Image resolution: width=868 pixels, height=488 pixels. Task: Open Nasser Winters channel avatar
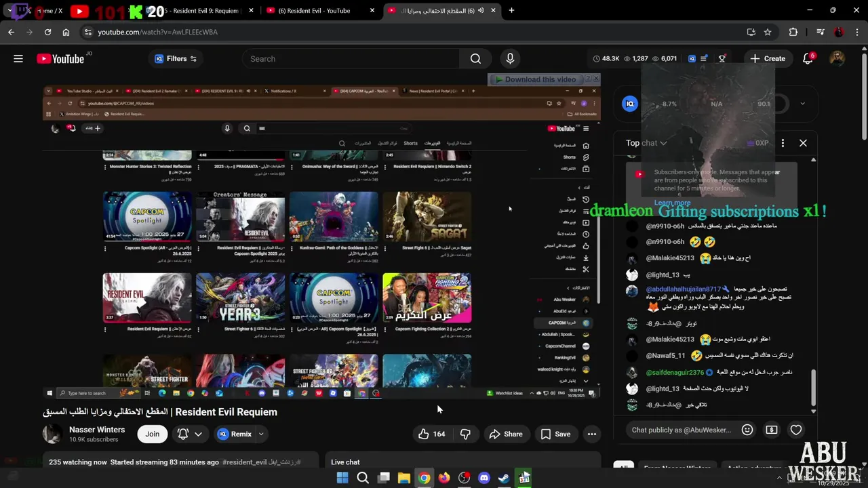click(53, 434)
